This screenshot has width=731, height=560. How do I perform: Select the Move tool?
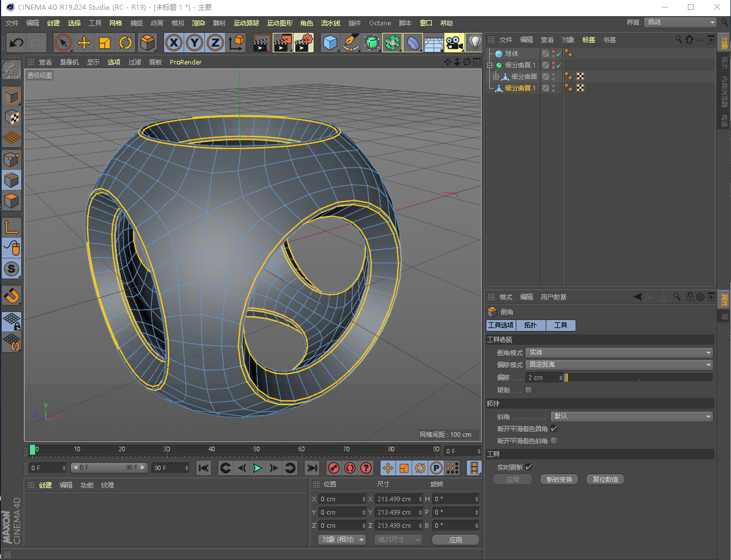84,43
